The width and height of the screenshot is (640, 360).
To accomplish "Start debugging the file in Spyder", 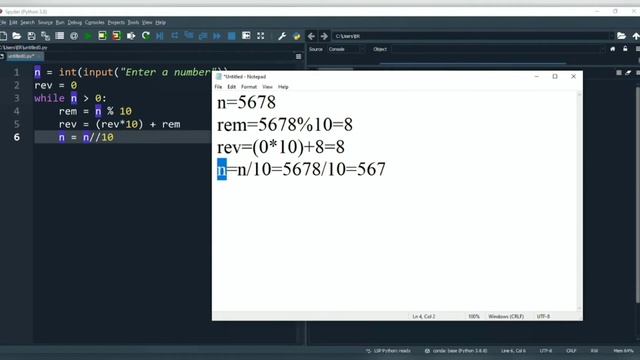I will coord(160,36).
